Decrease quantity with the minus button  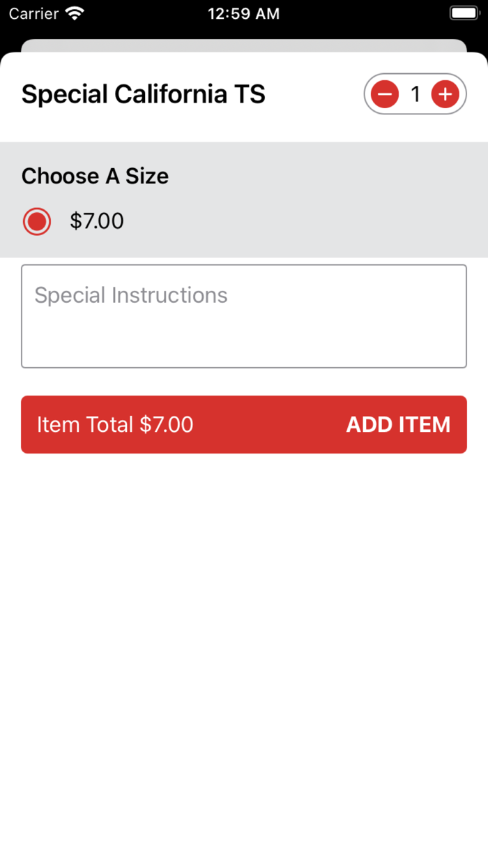[385, 93]
